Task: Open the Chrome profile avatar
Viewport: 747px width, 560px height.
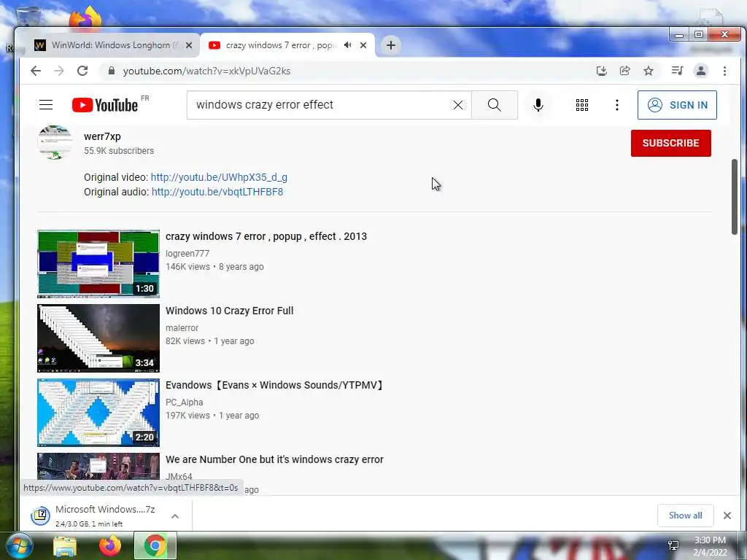Action: point(701,71)
